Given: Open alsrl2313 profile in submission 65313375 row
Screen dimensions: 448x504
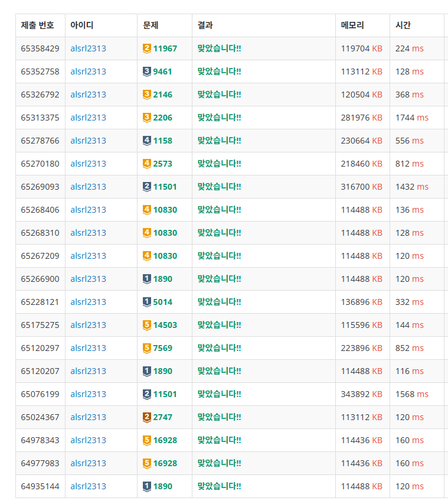Looking at the screenshot, I should 89,118.
